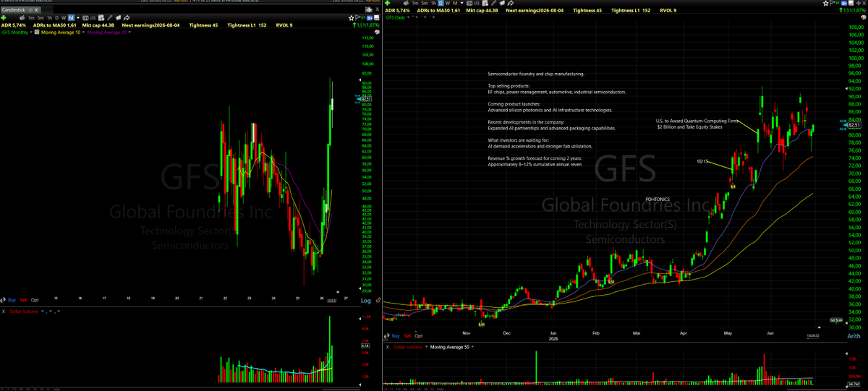Open Moving Average 20 settings dropdown
Viewport: 868px width, 391px height.
pos(129,32)
